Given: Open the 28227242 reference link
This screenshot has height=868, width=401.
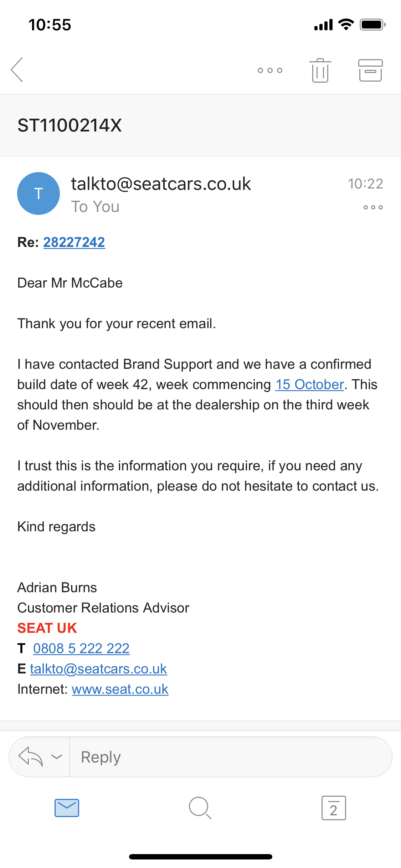Looking at the screenshot, I should (x=74, y=242).
